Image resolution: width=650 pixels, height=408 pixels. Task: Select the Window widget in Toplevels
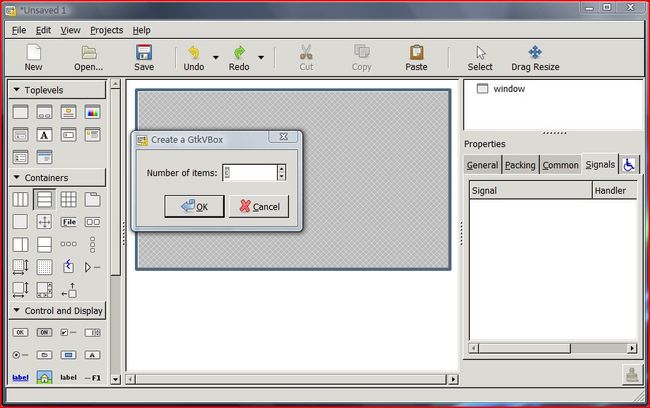20,112
